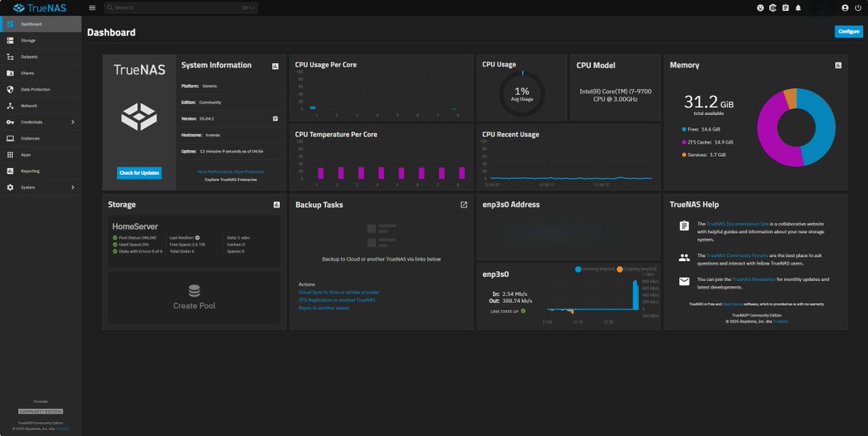Click the community people icon in Help
The image size is (868, 436).
point(684,257)
